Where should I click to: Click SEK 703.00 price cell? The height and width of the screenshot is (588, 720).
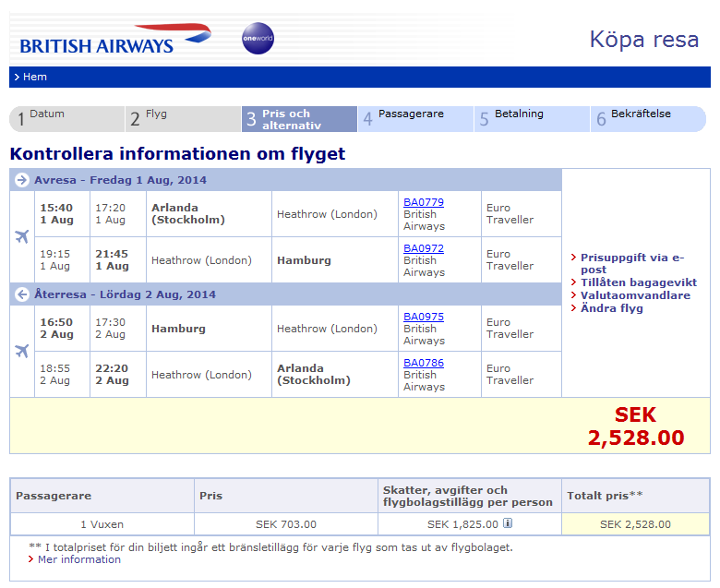click(x=286, y=524)
